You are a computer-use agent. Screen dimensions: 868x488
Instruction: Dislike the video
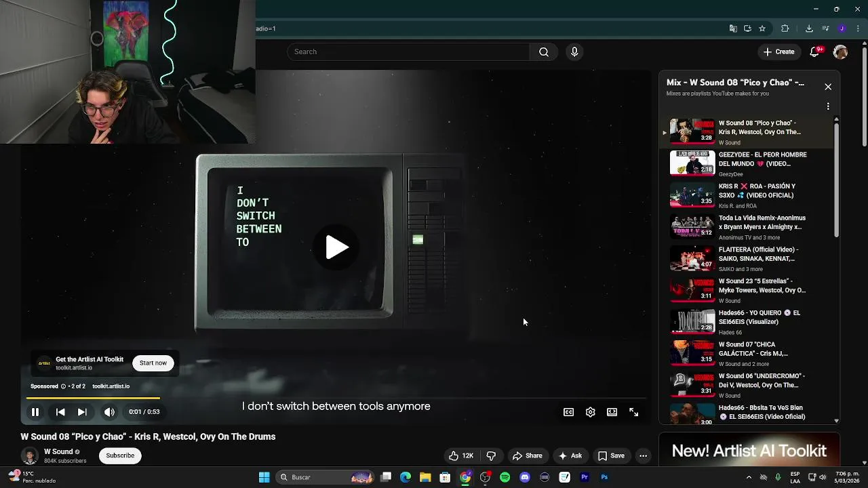coord(491,455)
